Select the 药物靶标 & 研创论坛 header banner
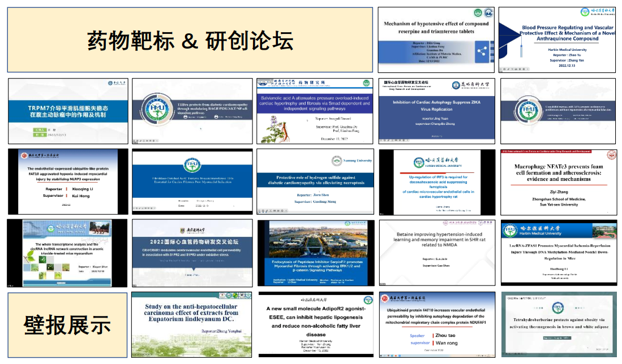Viewport: 622px width, 364px height. click(190, 40)
